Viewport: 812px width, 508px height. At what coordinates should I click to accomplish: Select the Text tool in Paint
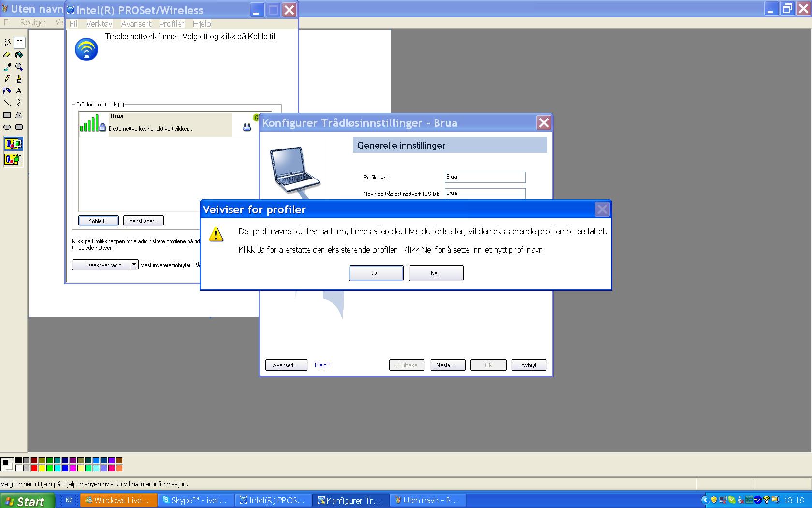click(19, 91)
